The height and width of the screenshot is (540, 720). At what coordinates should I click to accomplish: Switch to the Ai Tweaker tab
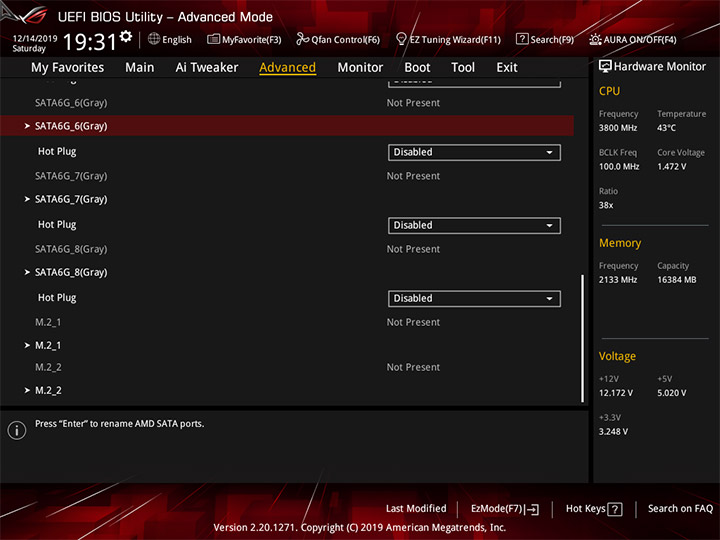[x=207, y=68]
